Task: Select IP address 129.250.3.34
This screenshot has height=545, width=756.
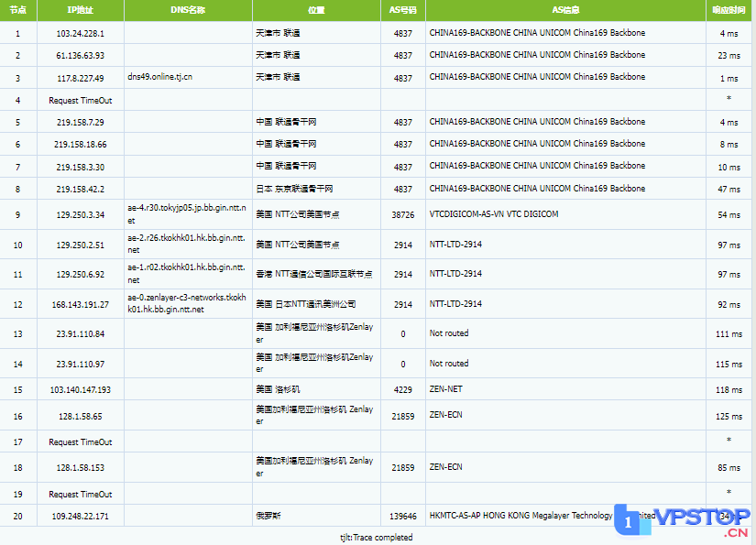Action: click(x=81, y=215)
